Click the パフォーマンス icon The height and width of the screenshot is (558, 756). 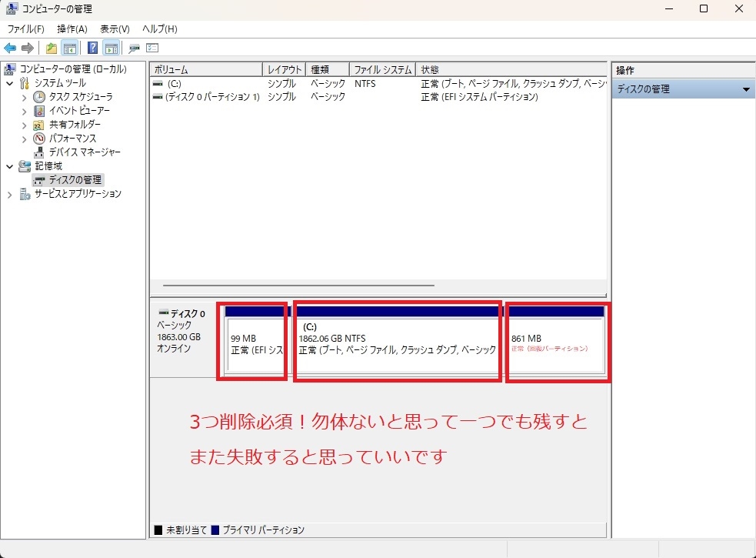click(39, 139)
